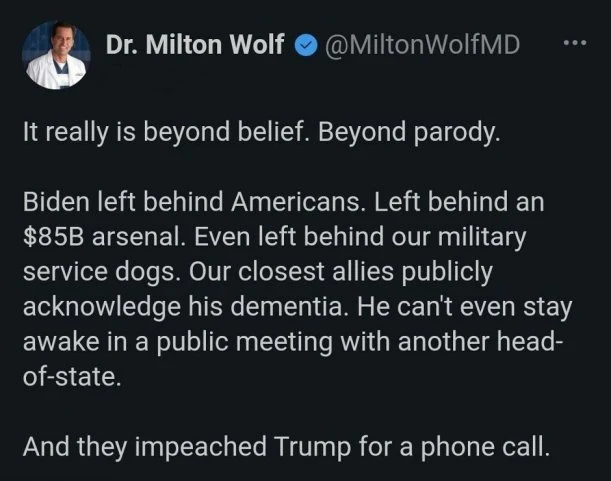Screen dimensions: 611x481
Task: Select the phrase 'He can't even stay'
Action: tap(464, 308)
